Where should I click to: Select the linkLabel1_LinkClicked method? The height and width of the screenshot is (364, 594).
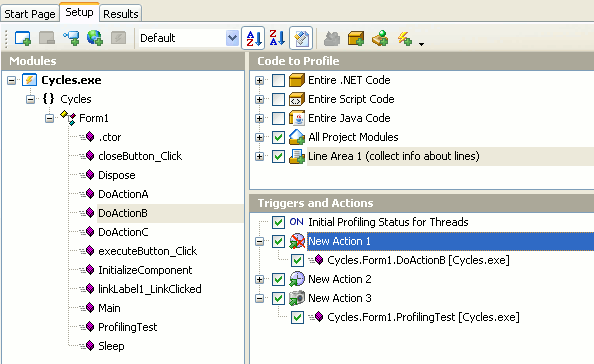click(x=150, y=289)
